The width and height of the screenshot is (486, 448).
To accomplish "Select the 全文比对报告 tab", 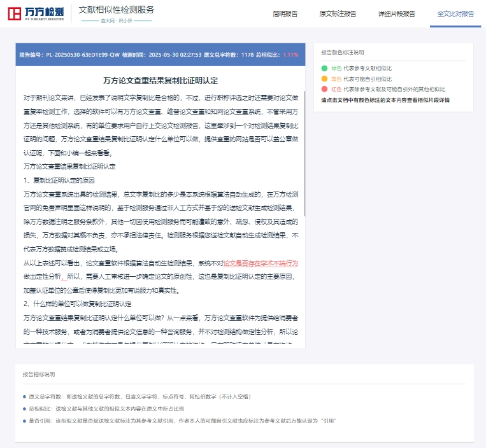I will (455, 13).
